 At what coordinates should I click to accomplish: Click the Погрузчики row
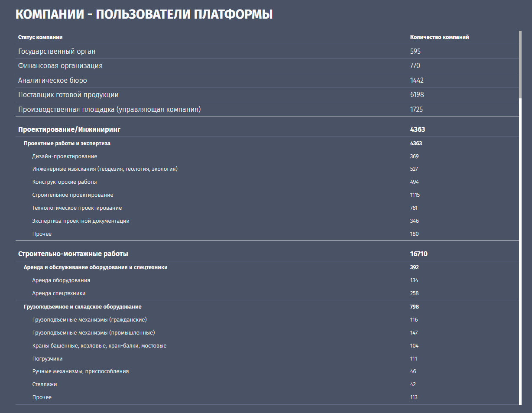[x=48, y=359]
